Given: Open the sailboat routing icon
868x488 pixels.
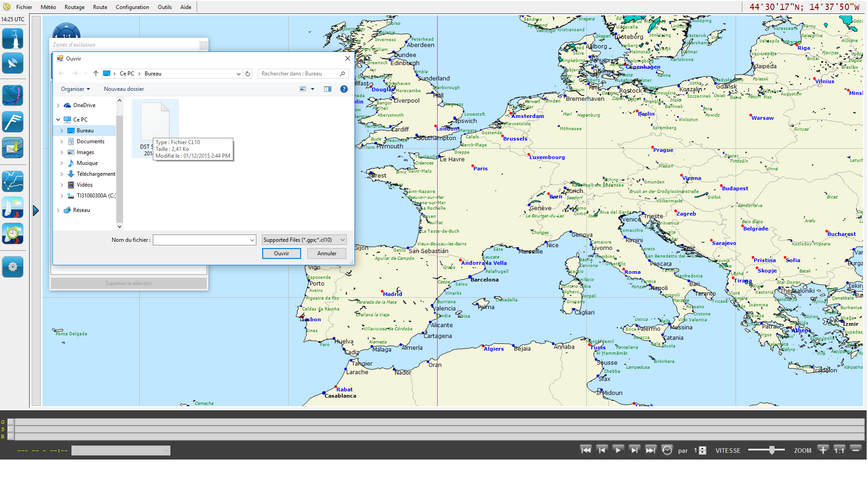Looking at the screenshot, I should pos(13,207).
